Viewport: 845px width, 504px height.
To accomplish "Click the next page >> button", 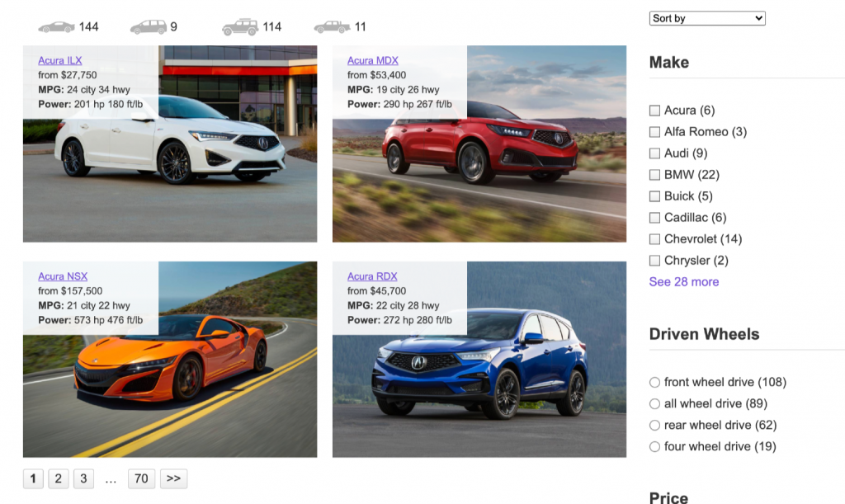I will [173, 478].
